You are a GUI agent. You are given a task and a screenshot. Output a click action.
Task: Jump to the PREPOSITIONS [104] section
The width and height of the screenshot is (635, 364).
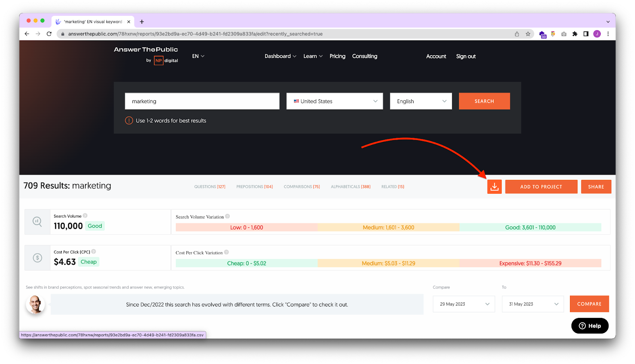click(x=254, y=187)
